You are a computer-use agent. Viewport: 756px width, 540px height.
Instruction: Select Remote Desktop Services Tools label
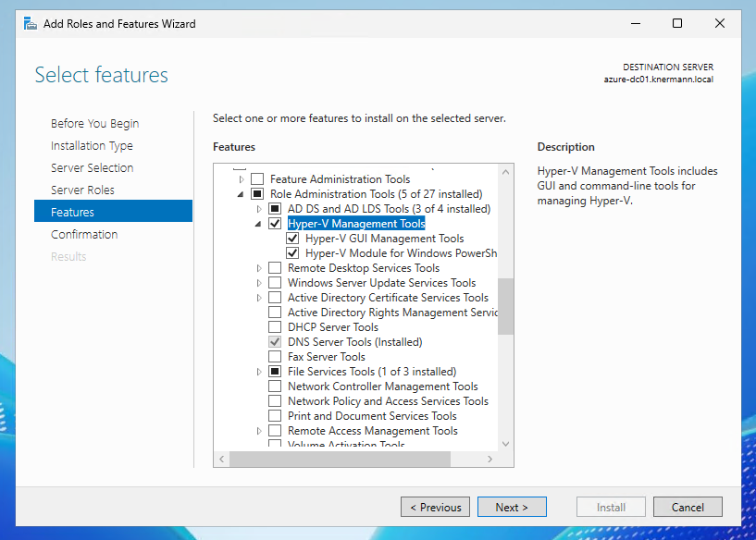[x=364, y=268]
